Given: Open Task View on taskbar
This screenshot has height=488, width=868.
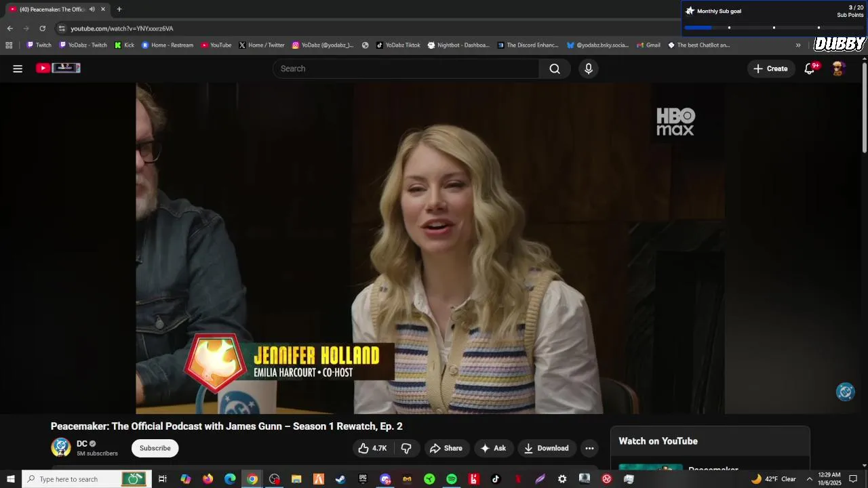Looking at the screenshot, I should 163,479.
